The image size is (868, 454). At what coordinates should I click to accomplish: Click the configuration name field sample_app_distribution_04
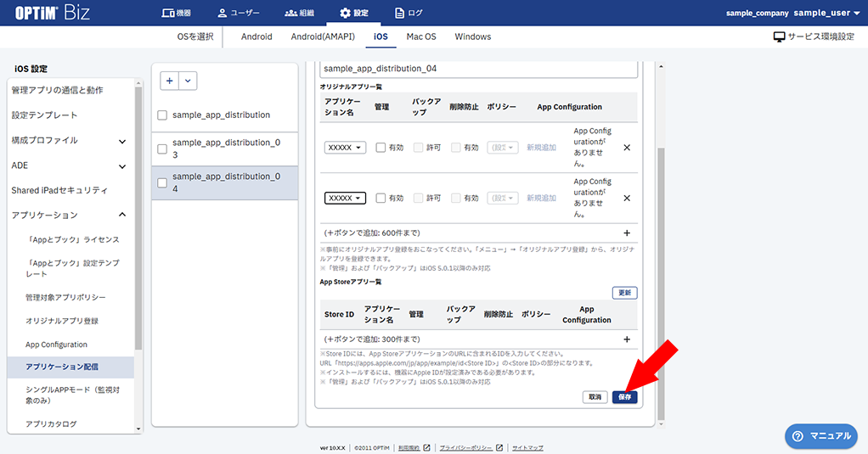479,69
